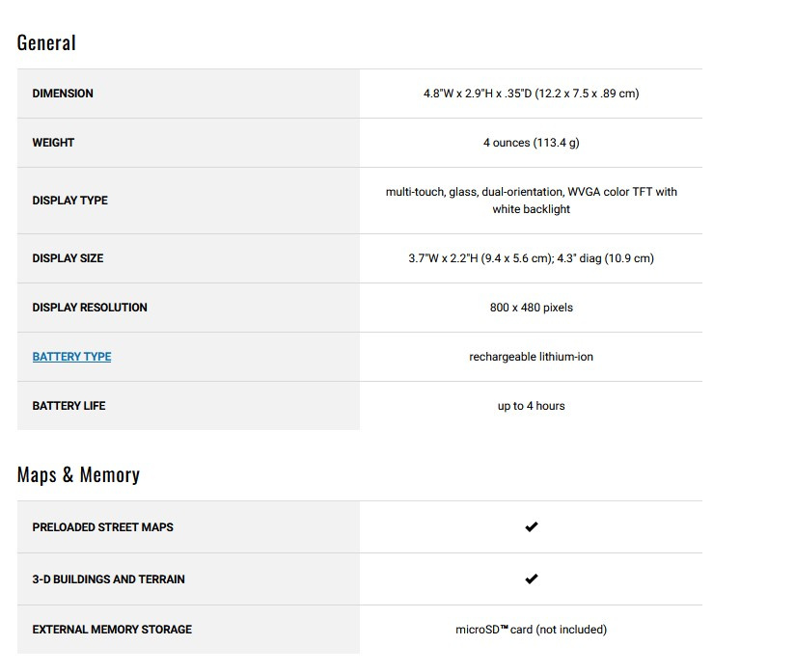Click the 4 ounces weight value
This screenshot has height=672, width=796.
tap(531, 143)
